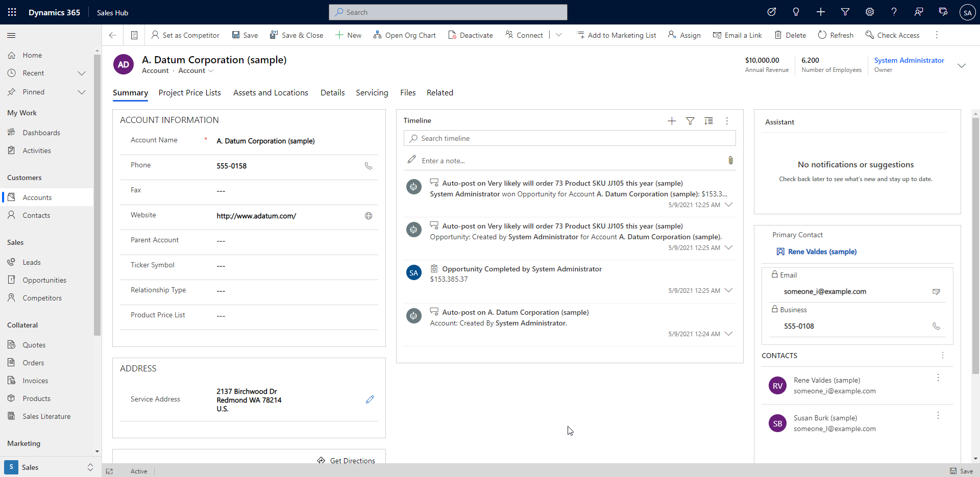The image size is (980, 477).
Task: Open the Dynamics 365 app launcher waffle
Action: pos(12,12)
